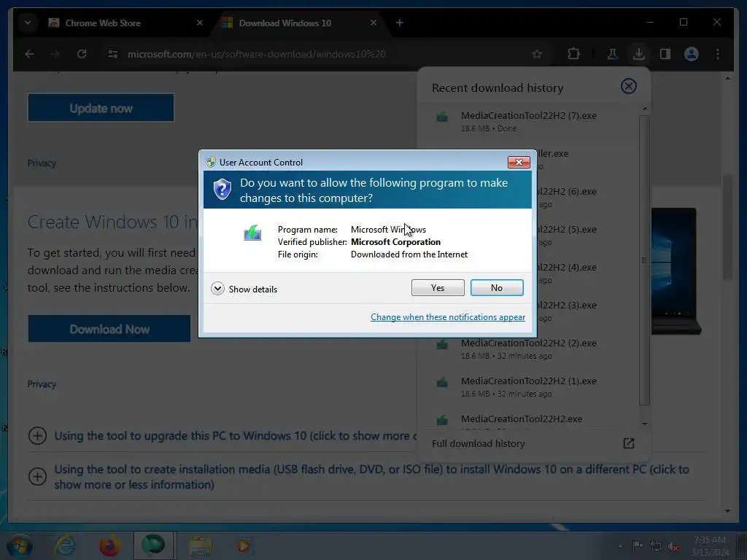Screen dimensions: 747x560
Task: Open Full download history
Action: pyautogui.click(x=478, y=443)
